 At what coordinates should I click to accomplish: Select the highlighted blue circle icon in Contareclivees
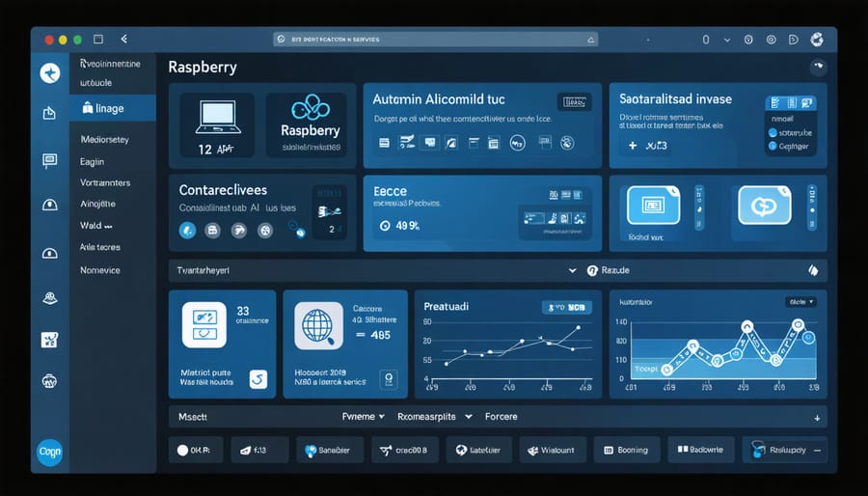click(187, 230)
